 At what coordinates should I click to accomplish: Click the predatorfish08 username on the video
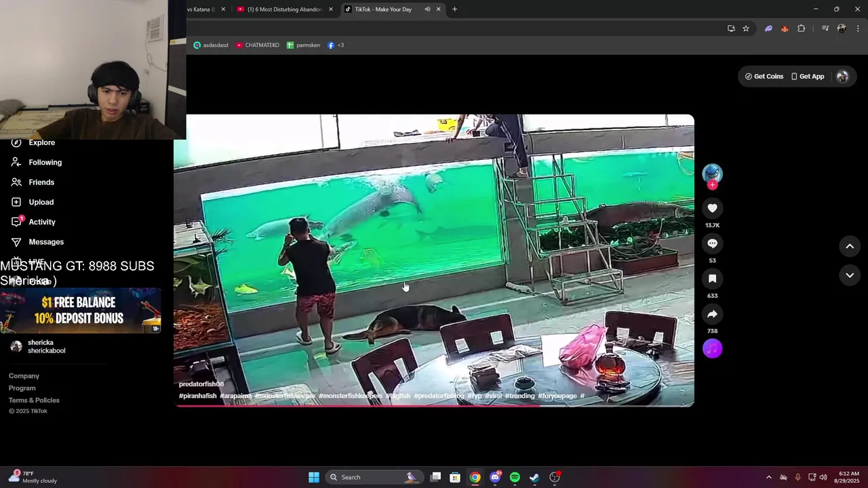coord(201,384)
